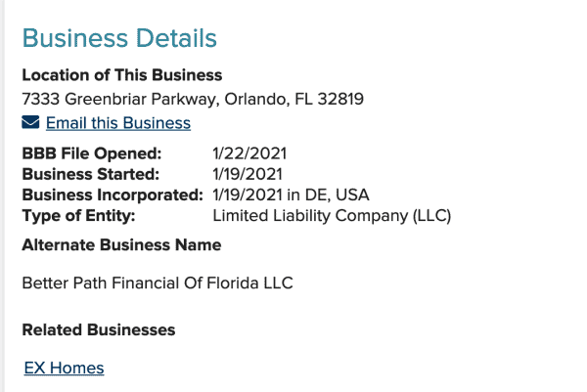Click the Business Details heading
This screenshot has height=392, width=587.
[119, 38]
